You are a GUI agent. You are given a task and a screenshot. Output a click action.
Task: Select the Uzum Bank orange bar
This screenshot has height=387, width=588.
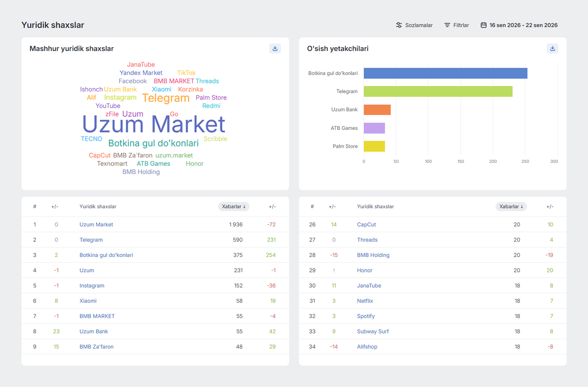[x=377, y=110]
